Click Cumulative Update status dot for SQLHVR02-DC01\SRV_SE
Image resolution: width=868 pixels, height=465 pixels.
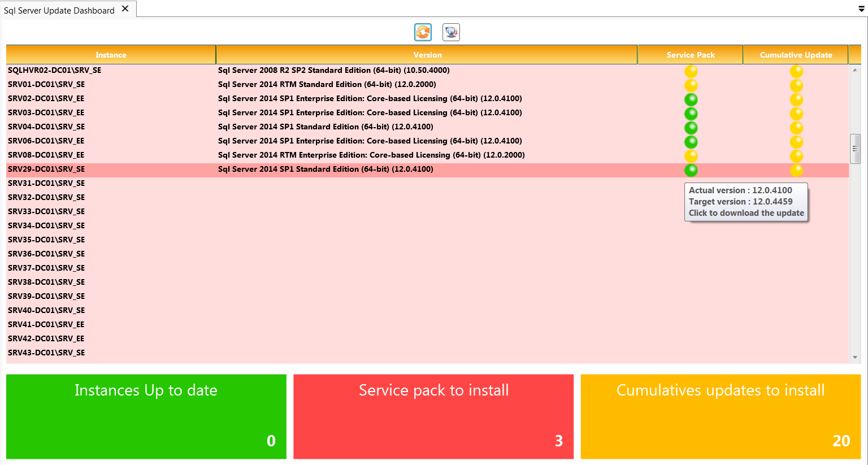[x=796, y=71]
